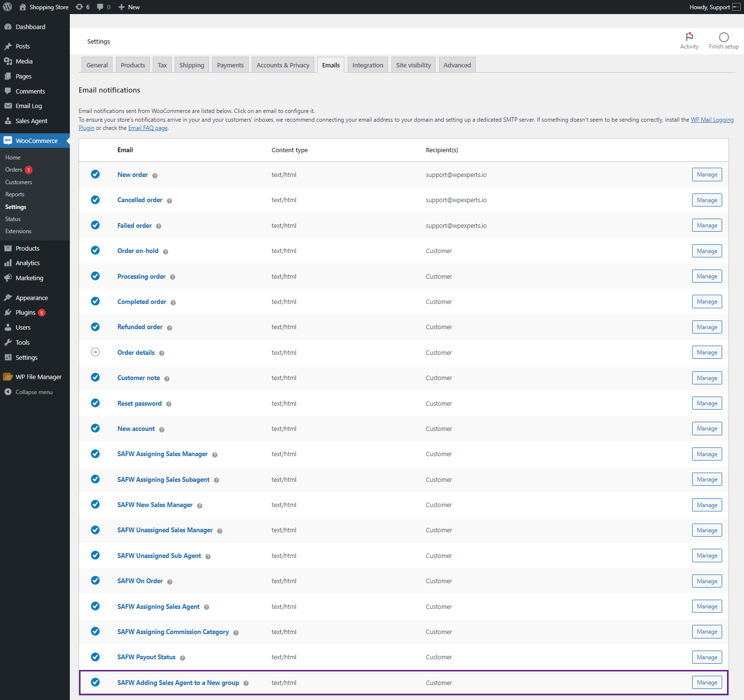Click the Order details manual-send status icon
This screenshot has width=744, height=700.
click(96, 352)
